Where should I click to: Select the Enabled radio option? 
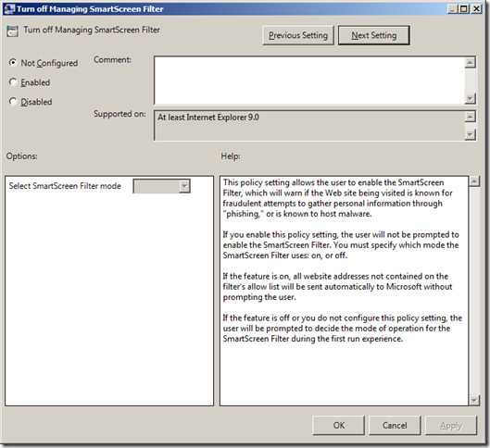(13, 82)
